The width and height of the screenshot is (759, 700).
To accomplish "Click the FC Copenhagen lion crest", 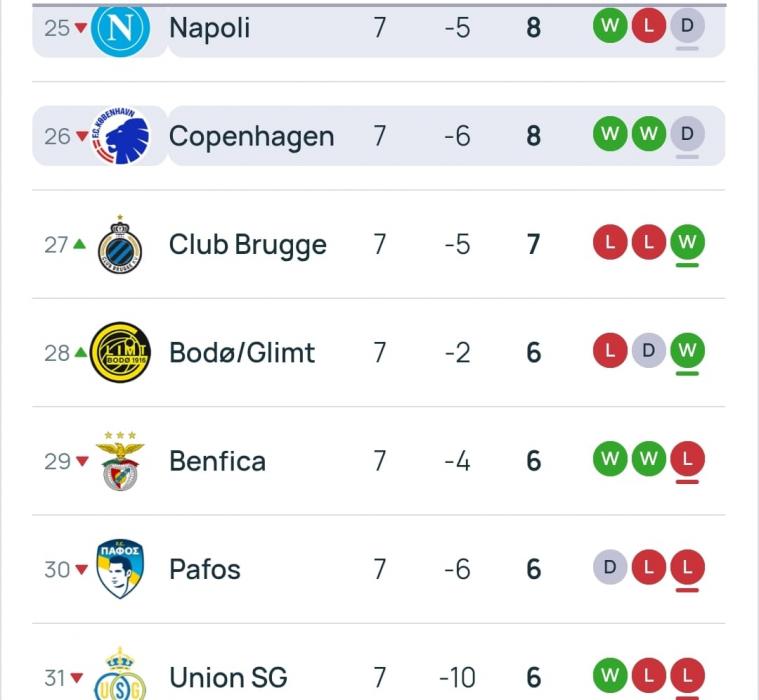I will point(120,136).
